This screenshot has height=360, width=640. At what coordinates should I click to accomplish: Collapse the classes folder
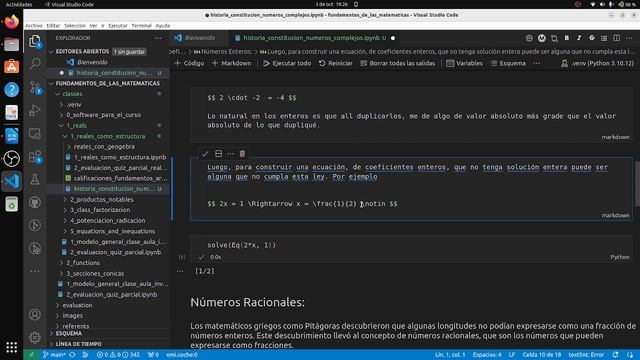click(72, 94)
